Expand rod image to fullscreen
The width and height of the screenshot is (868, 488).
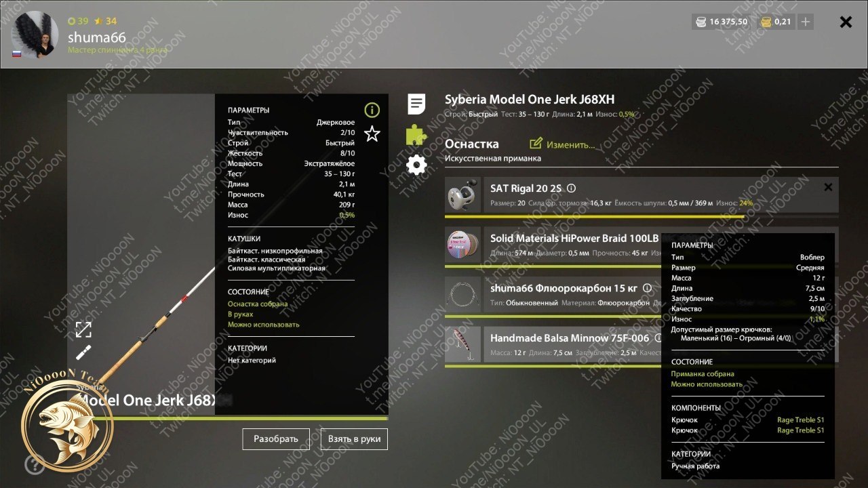83,329
